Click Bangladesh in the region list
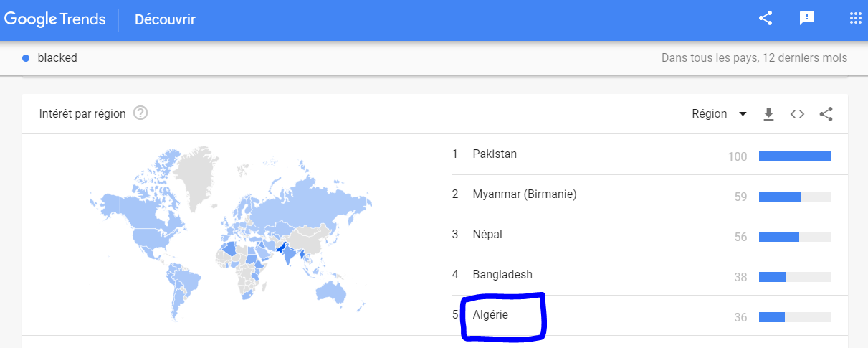Viewport: 868px width, 348px height. 502,274
